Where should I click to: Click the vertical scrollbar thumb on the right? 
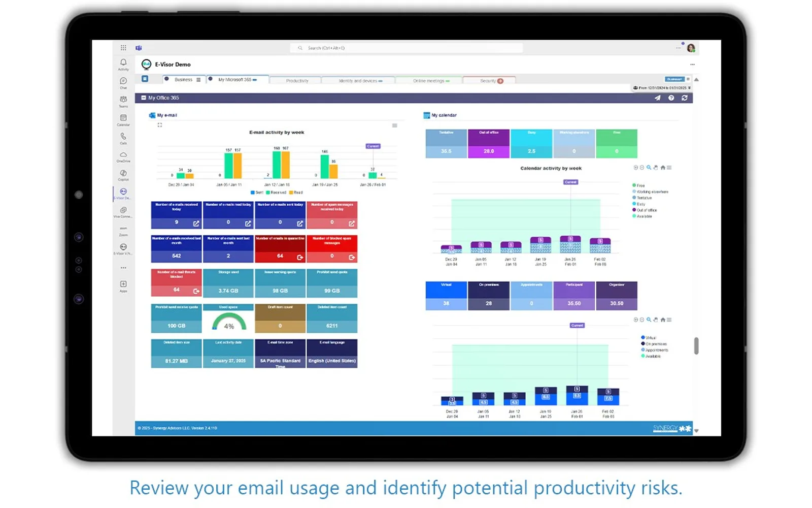[696, 345]
